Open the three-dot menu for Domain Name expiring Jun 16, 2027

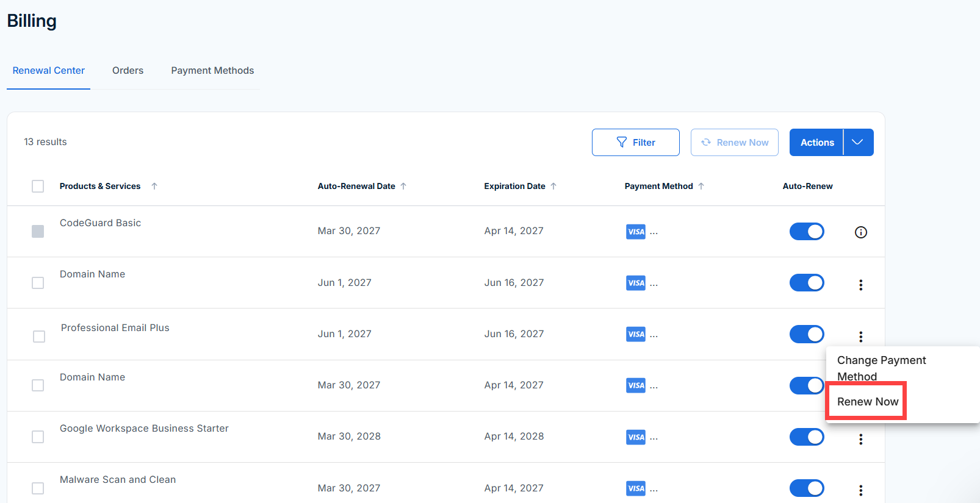tap(861, 285)
